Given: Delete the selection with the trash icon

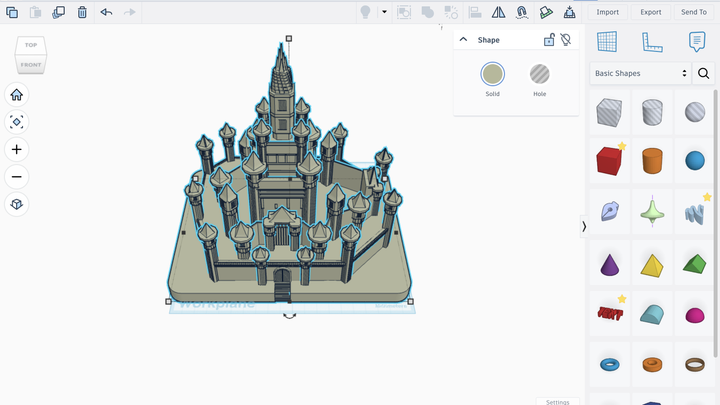Looking at the screenshot, I should [82, 12].
